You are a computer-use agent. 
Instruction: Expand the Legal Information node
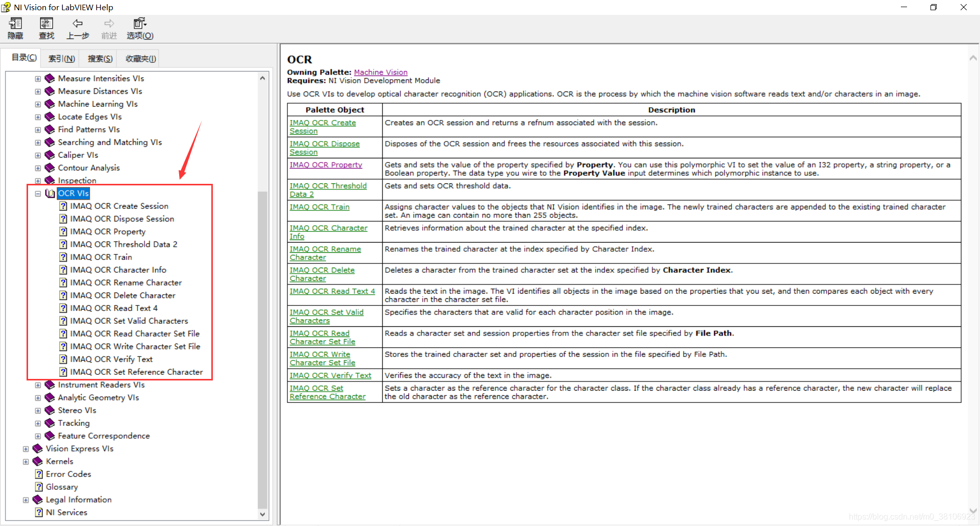coord(26,500)
